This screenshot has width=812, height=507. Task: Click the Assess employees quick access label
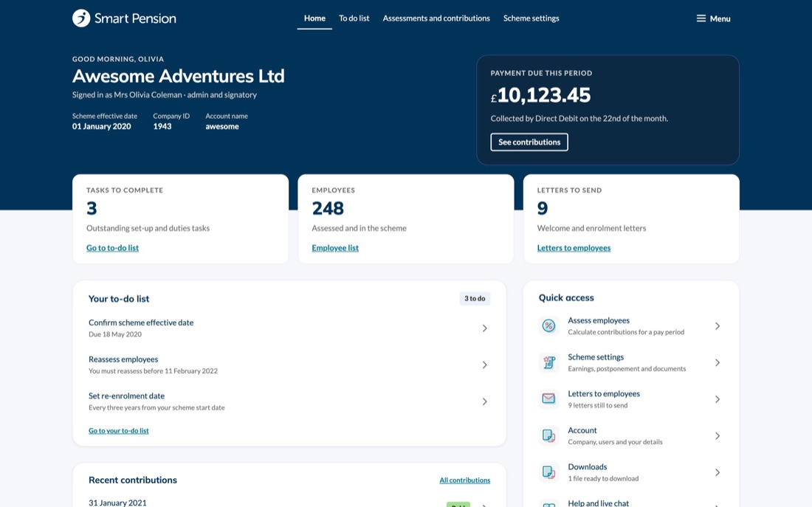click(599, 320)
